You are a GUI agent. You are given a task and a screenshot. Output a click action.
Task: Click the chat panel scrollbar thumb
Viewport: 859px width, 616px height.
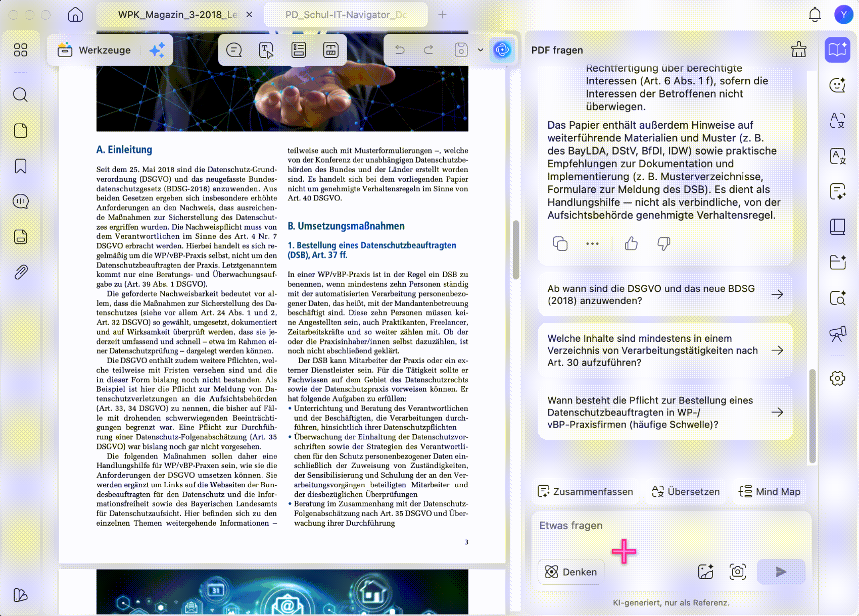(813, 416)
